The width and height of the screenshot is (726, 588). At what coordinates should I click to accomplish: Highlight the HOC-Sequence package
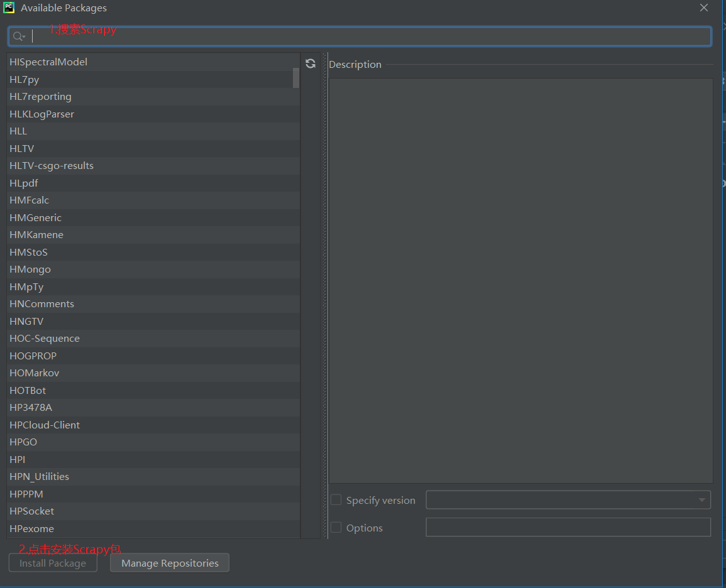pyautogui.click(x=153, y=339)
